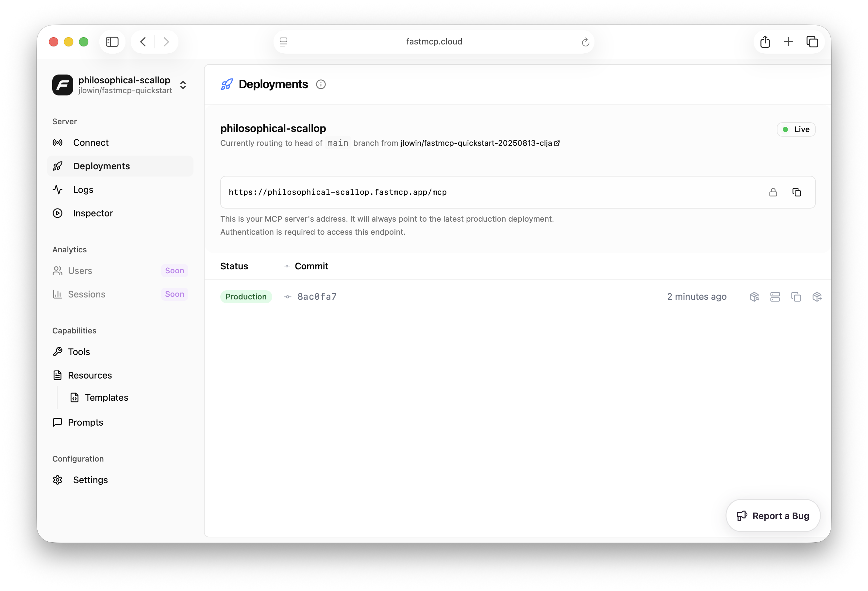
Task: Switch to the Tools capability page
Action: click(79, 351)
